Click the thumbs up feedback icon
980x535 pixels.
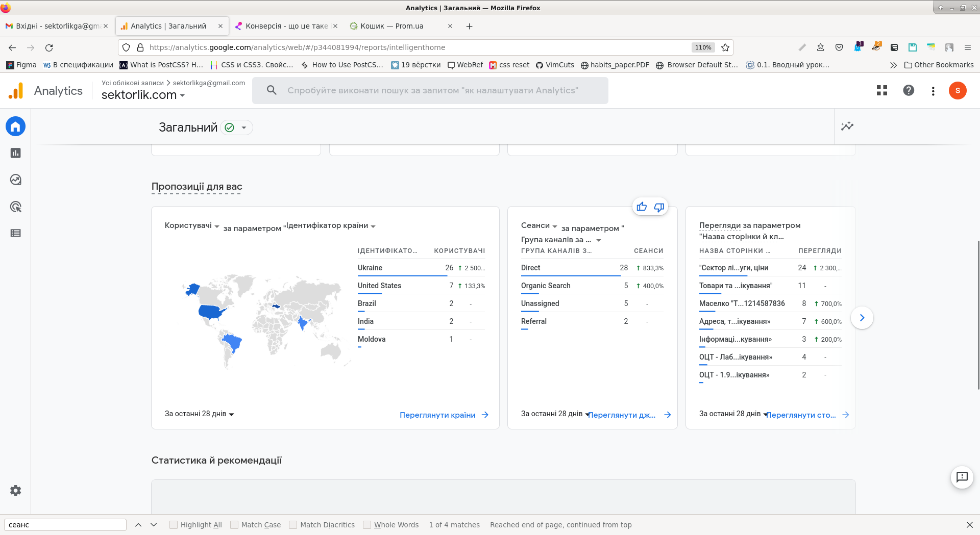pos(642,207)
